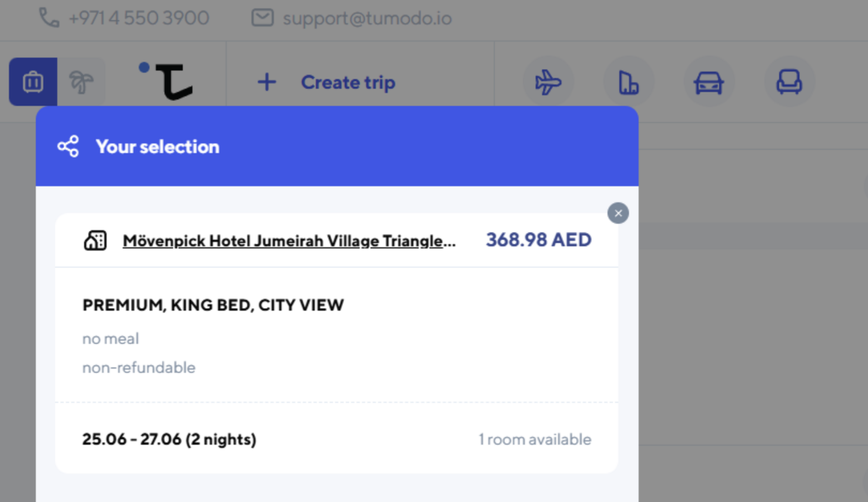Viewport: 868px width, 502px height.
Task: Click the envelope mail icon
Action: coord(262,18)
